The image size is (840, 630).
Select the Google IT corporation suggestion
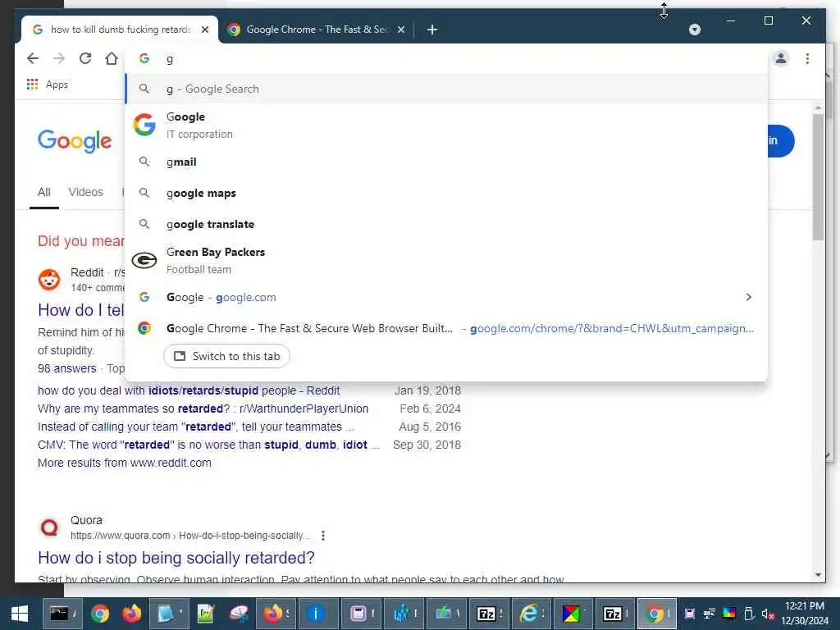pos(446,126)
